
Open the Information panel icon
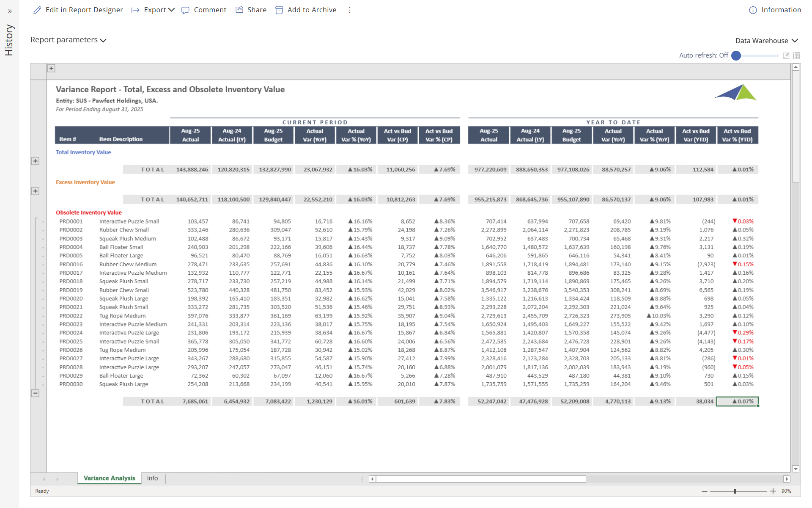pos(753,10)
